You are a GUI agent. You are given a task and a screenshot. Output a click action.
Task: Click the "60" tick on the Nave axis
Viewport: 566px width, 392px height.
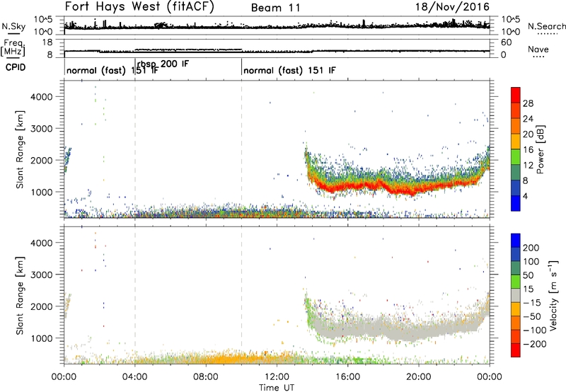[507, 42]
